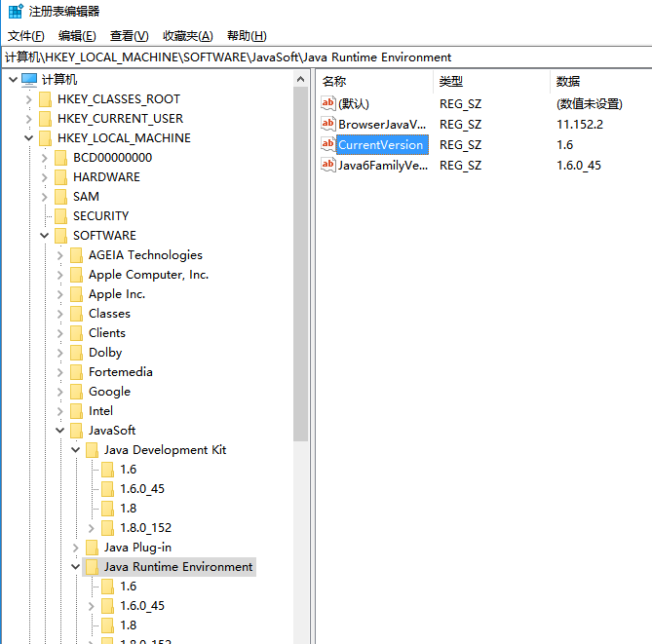Expand the 1.6.0_45 key under Java Runtime Environment

[92, 606]
